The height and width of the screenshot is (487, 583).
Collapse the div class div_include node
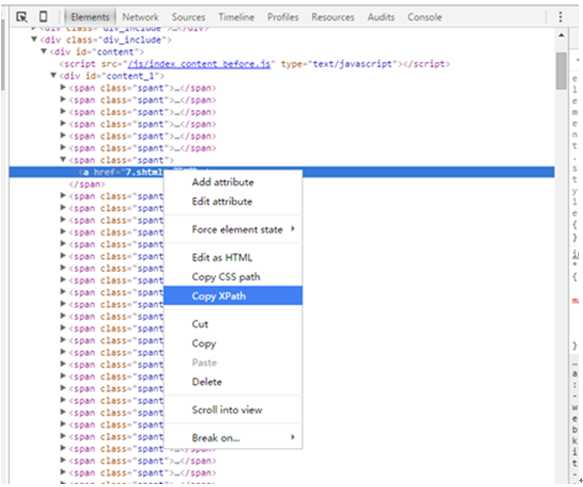(x=34, y=39)
